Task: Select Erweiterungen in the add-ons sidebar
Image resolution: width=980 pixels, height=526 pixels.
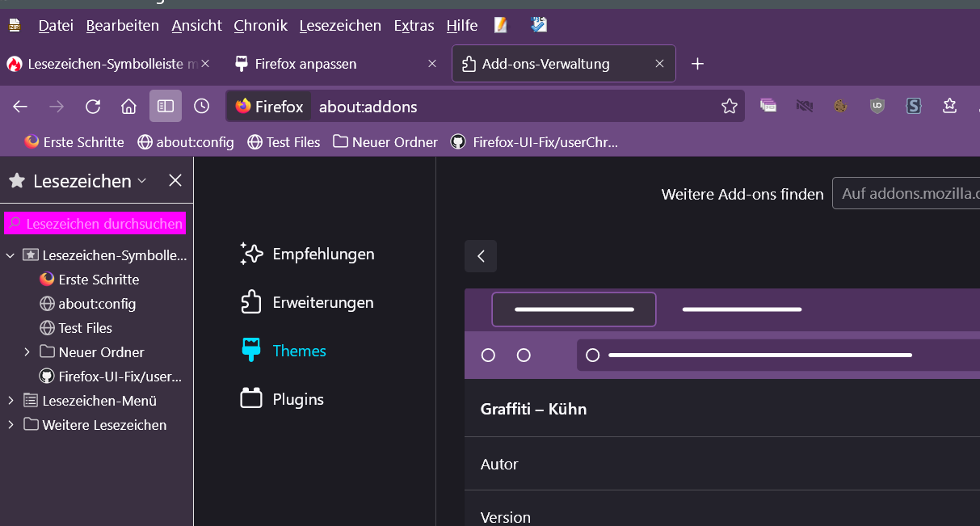Action: click(322, 303)
